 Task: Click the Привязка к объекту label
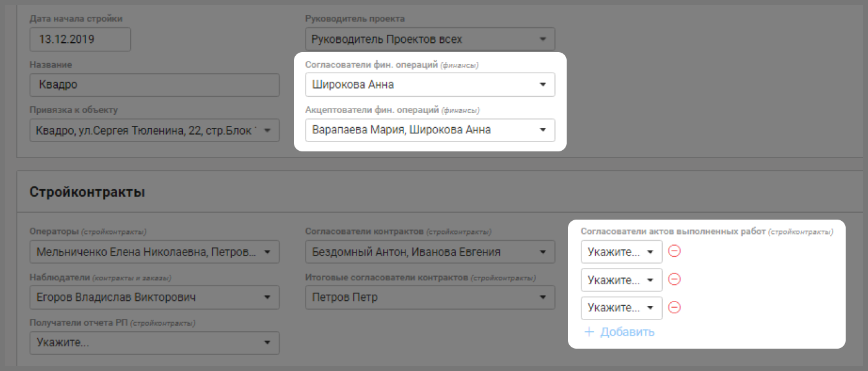(x=73, y=110)
